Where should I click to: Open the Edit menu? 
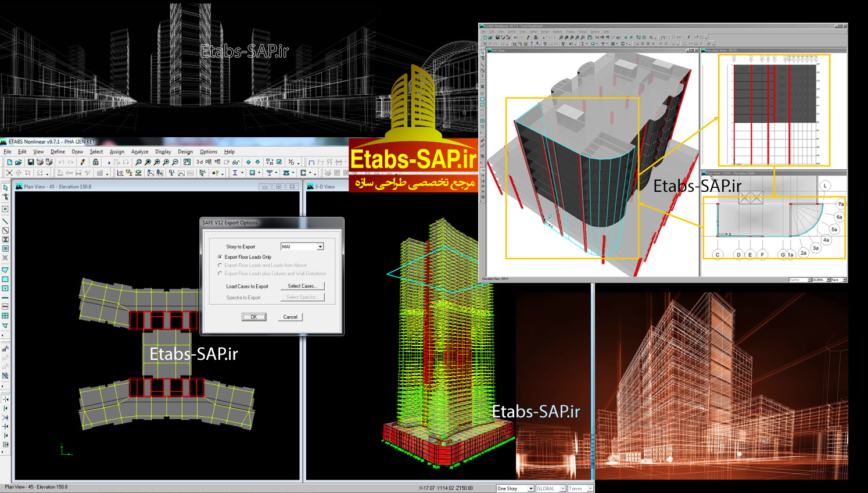pyautogui.click(x=22, y=152)
